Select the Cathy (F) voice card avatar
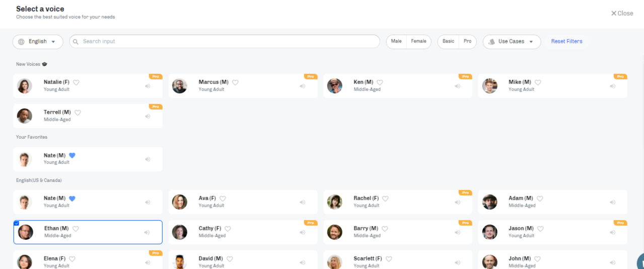The height and width of the screenshot is (269, 644). (x=180, y=232)
